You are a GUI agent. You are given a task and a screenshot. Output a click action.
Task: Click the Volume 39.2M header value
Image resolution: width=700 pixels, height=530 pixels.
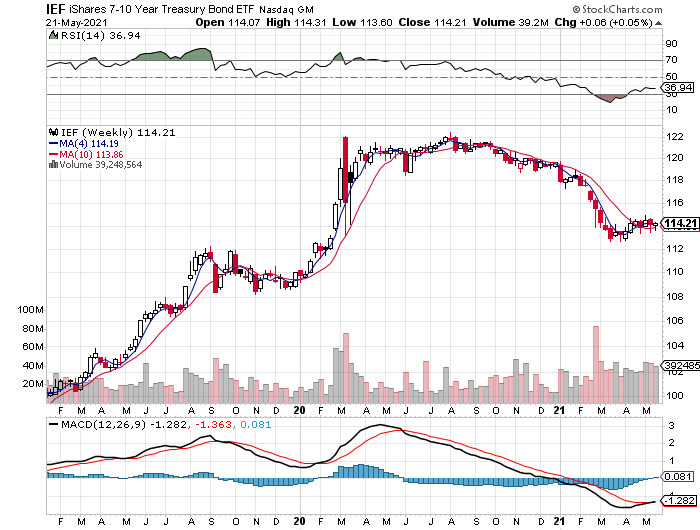(x=511, y=22)
